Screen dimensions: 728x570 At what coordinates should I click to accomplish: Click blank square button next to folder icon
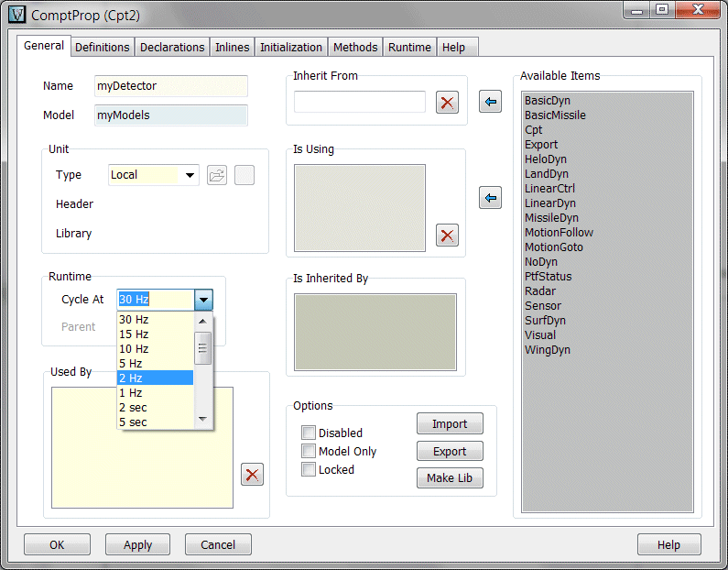tap(244, 175)
